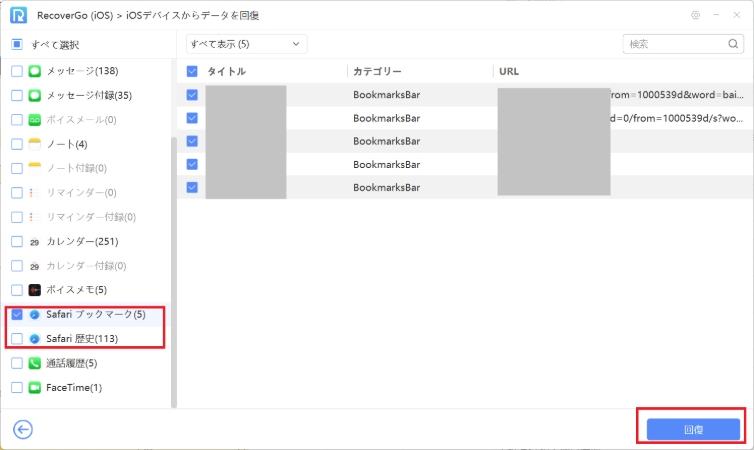Click the search magnifier icon
This screenshot has width=754, height=450.
pyautogui.click(x=733, y=44)
